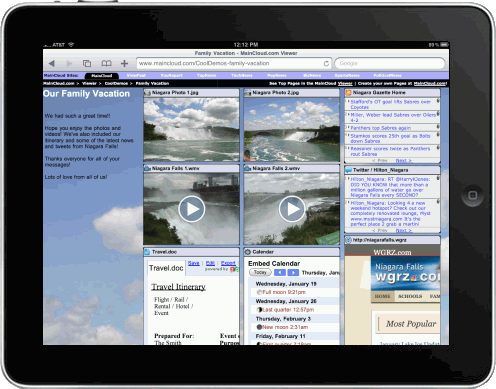
Task: Click the CoolDemos breadcrumb link
Action: [116, 83]
